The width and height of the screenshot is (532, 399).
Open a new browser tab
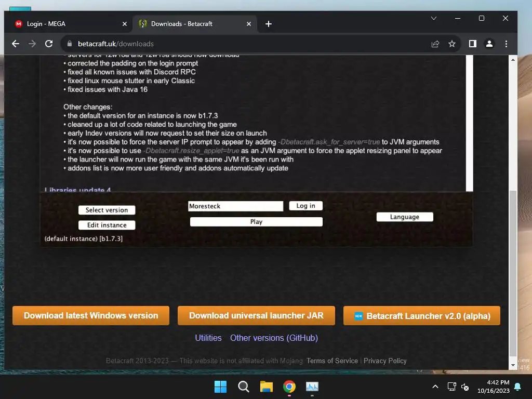coord(269,24)
